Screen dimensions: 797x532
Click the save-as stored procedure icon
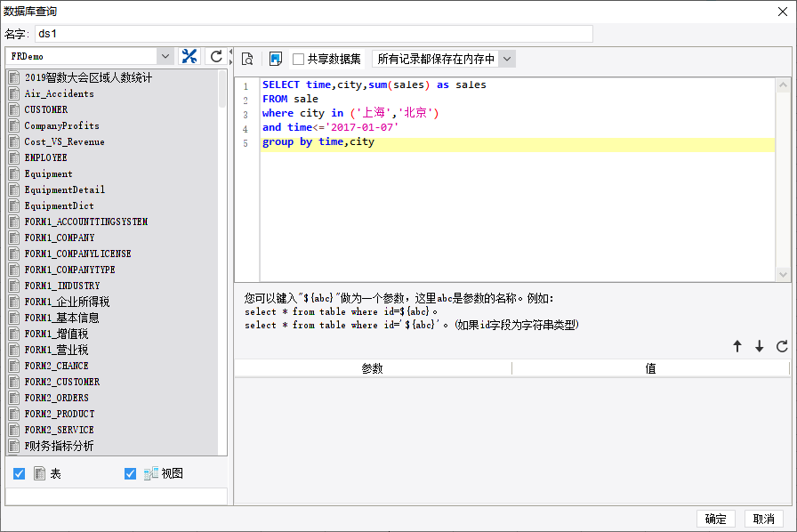coord(276,59)
